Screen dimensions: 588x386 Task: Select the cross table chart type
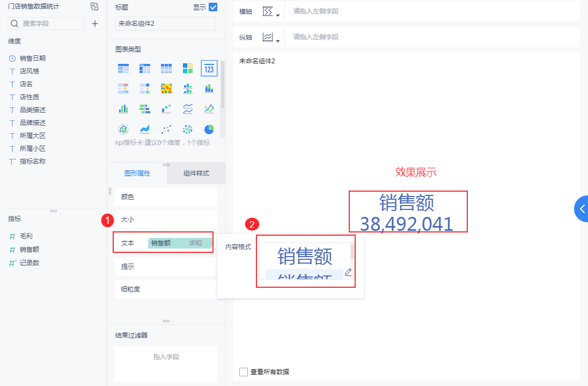[x=145, y=68]
